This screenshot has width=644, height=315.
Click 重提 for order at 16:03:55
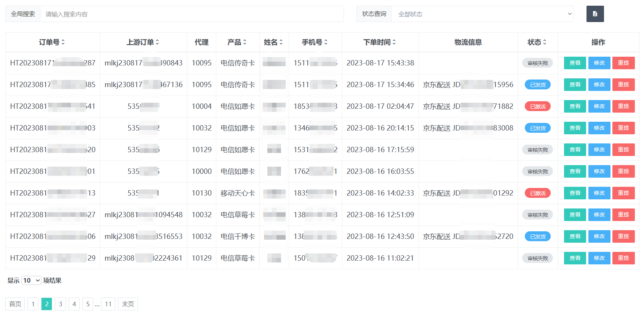[x=623, y=171]
